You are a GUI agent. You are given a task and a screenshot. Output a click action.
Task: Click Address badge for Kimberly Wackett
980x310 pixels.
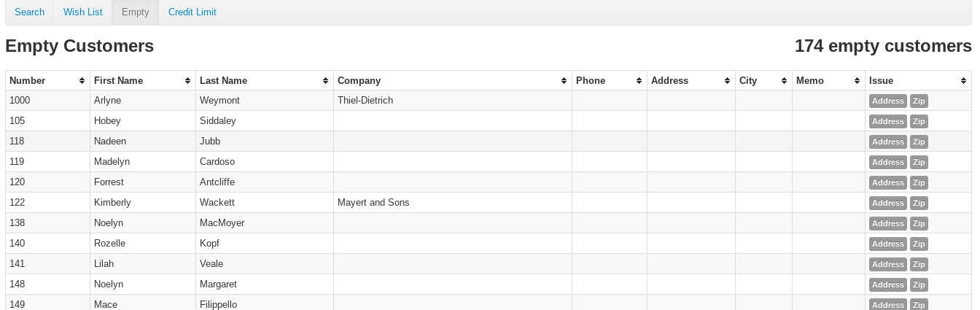(x=887, y=203)
